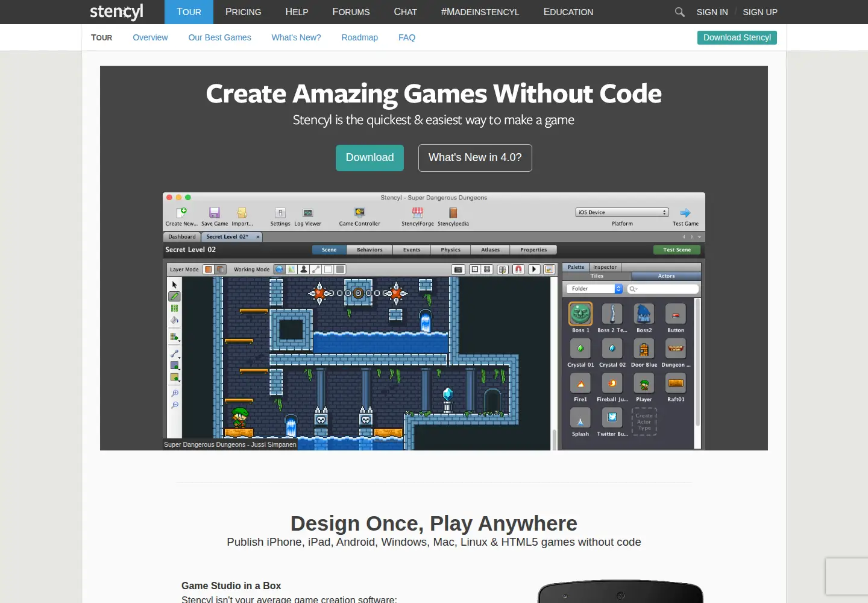Select the pointer selection tool in the scene editor
Screen dimensions: 868x603
(x=175, y=285)
